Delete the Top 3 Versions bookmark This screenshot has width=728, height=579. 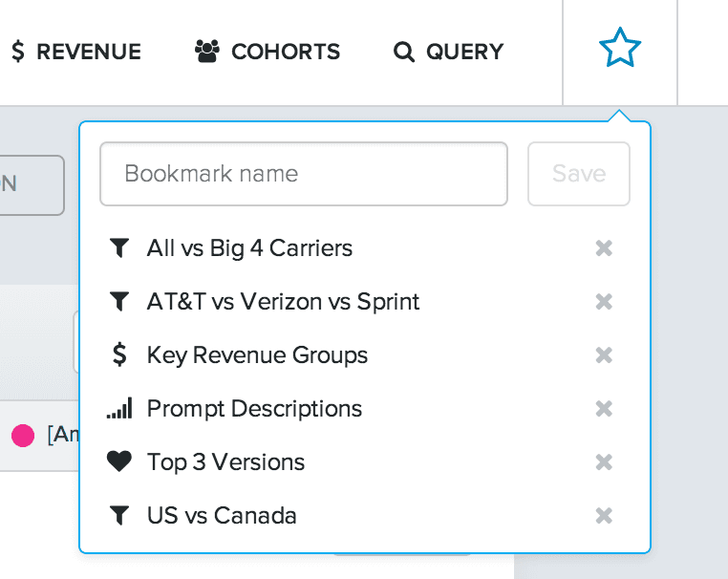click(x=604, y=462)
